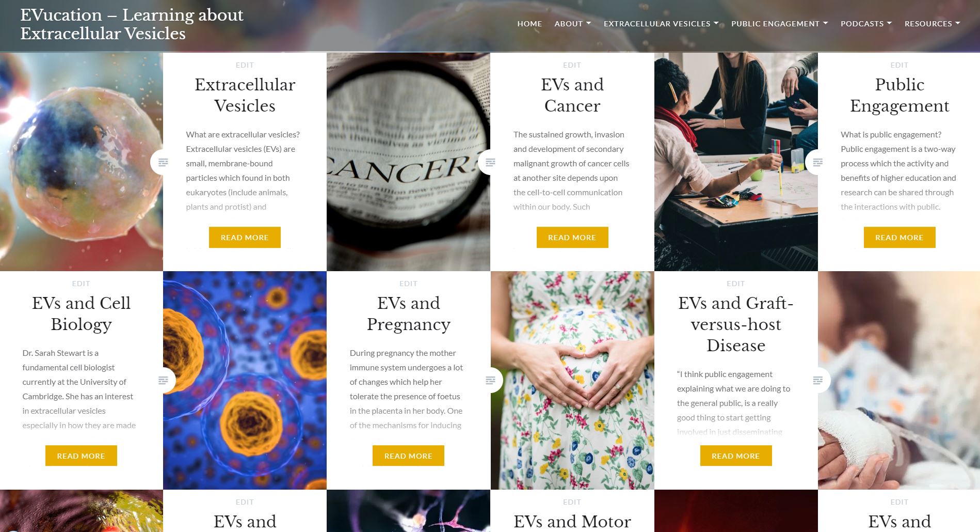The height and width of the screenshot is (532, 980).
Task: Go to the Home page
Action: [529, 24]
